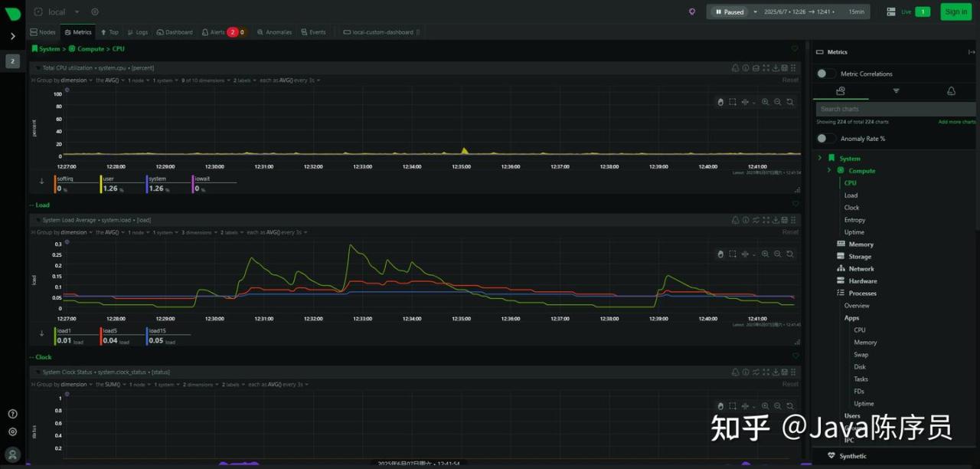Viewport: 980px width, 469px height.
Task: Select Swap under Apps in tree
Action: [x=861, y=355]
